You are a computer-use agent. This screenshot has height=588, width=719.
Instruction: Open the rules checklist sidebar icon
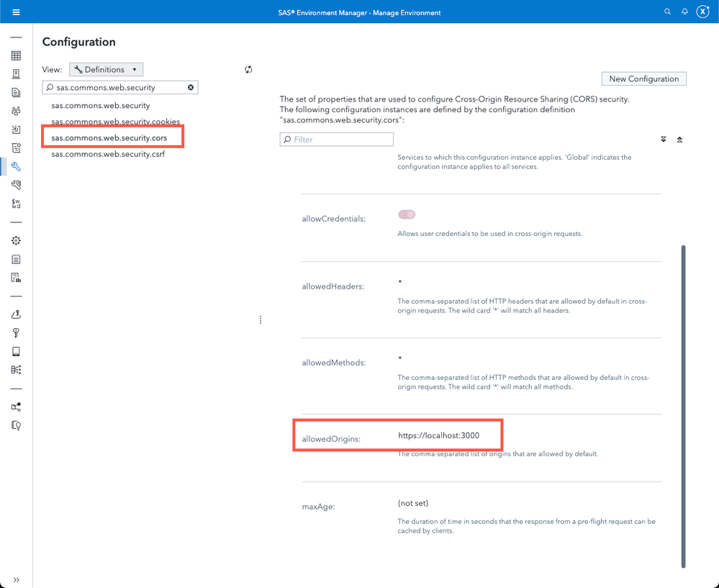pos(16,148)
